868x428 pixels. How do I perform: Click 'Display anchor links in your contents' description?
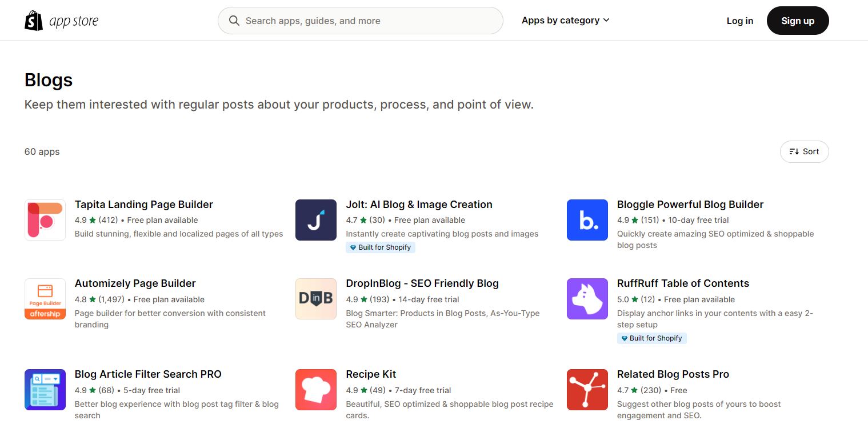[x=715, y=319]
